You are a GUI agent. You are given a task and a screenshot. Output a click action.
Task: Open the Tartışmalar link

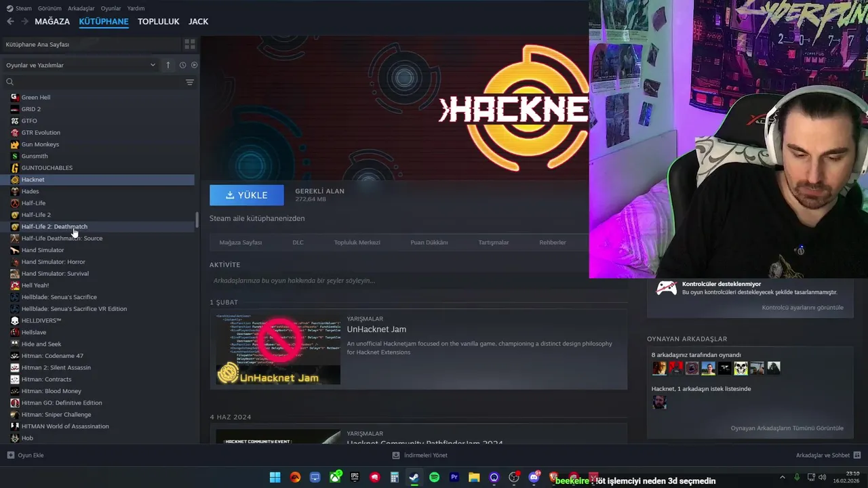[493, 242]
